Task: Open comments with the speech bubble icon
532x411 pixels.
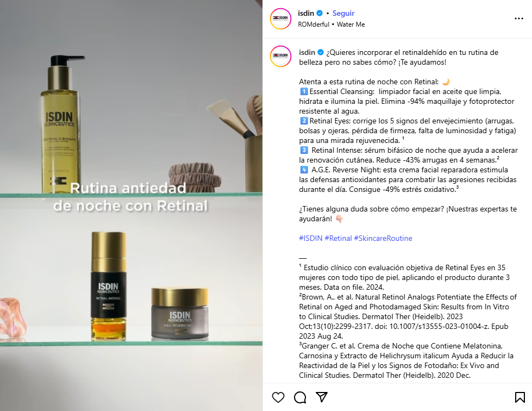Action: tap(300, 397)
